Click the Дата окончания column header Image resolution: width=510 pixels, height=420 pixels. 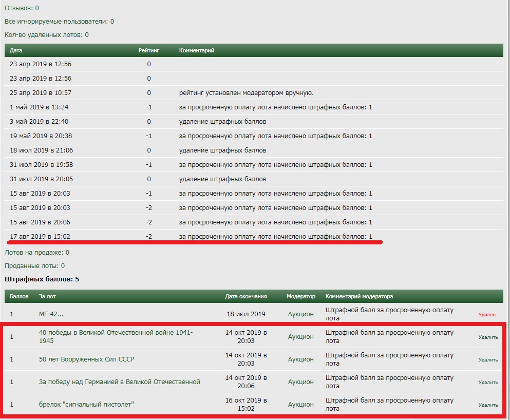(x=245, y=297)
